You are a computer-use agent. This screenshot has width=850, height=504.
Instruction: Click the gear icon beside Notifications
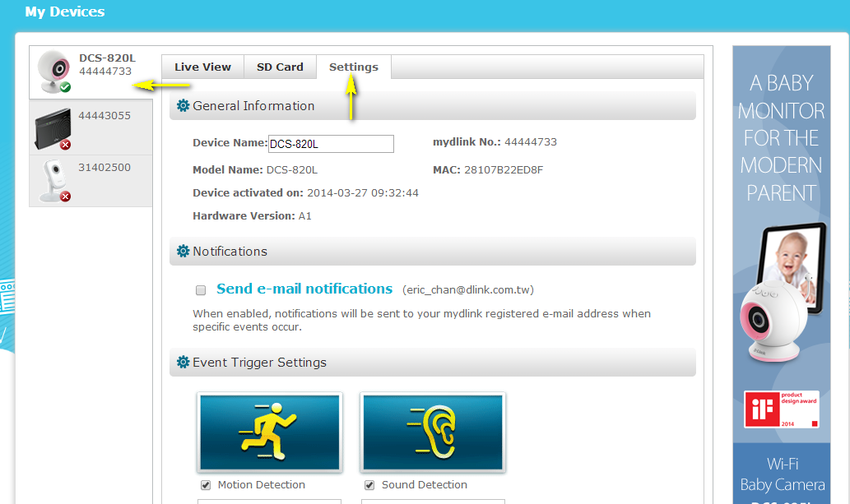[x=183, y=252]
